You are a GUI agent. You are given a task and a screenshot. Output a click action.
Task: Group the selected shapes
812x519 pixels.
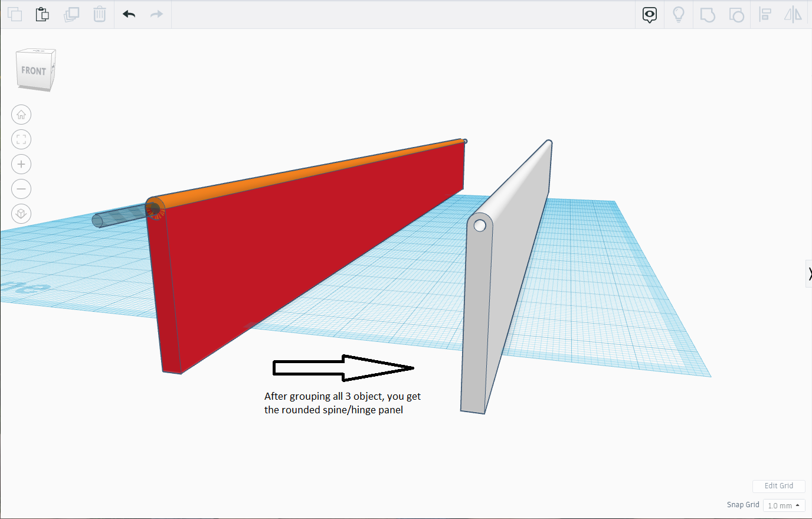click(x=708, y=15)
